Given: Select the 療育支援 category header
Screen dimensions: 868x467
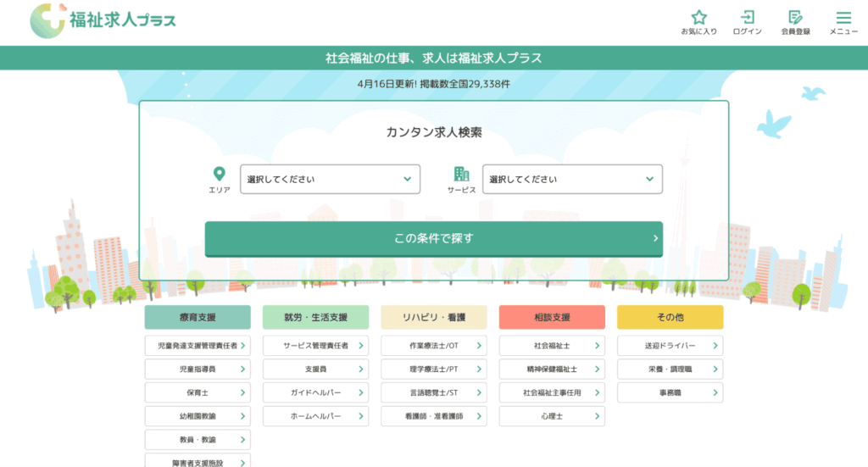Looking at the screenshot, I should 198,317.
